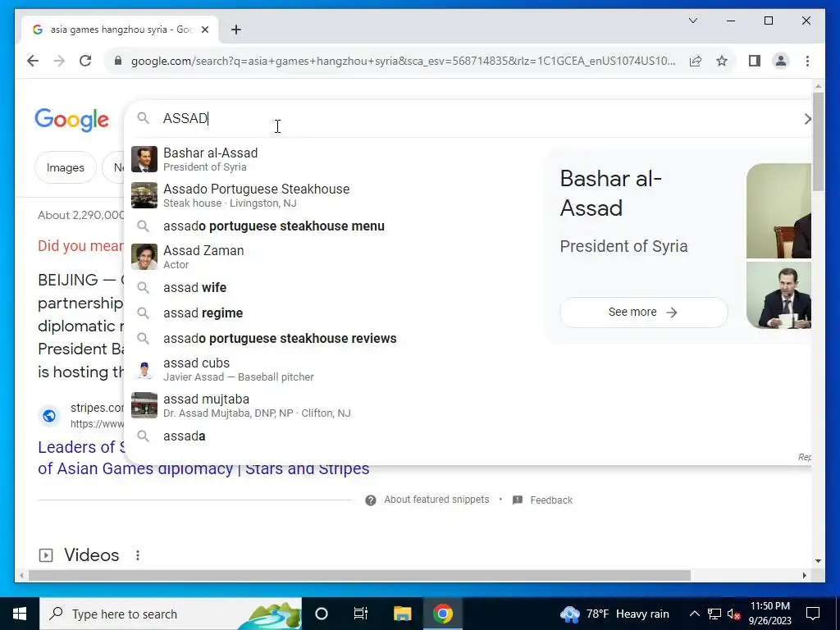This screenshot has height=630, width=840.
Task: Go back to the previous page
Action: click(x=33, y=61)
